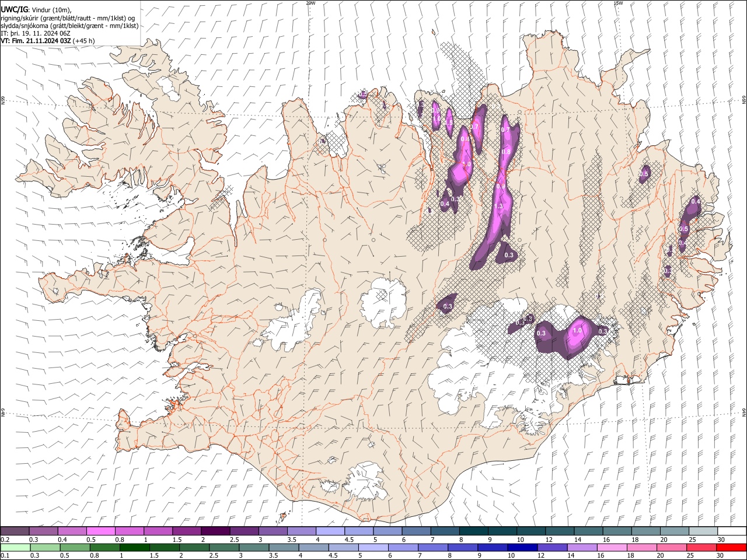This screenshot has height=560, width=747.
Task: Click the lightest green 0.1–0.3 rain scale swatch
Action: coord(15,547)
